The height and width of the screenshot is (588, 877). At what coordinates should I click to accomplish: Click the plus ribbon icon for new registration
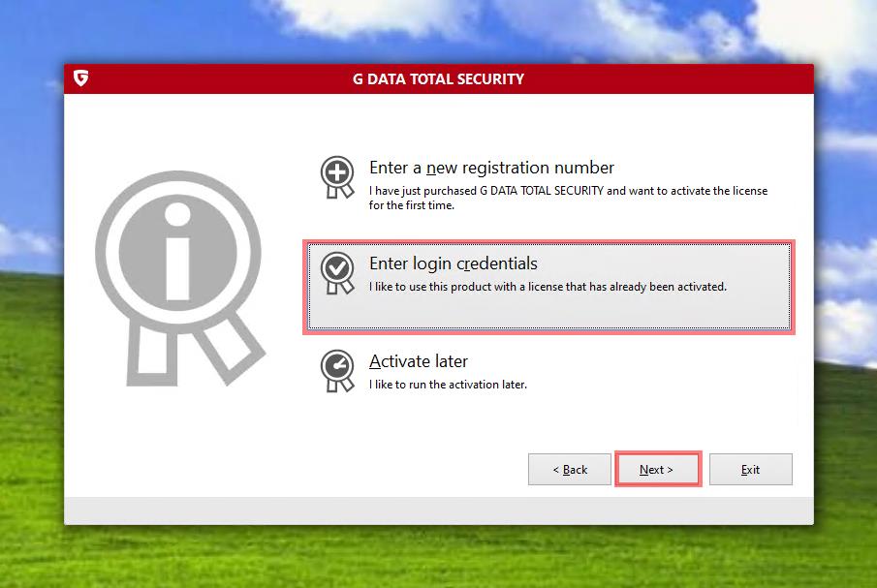[337, 177]
